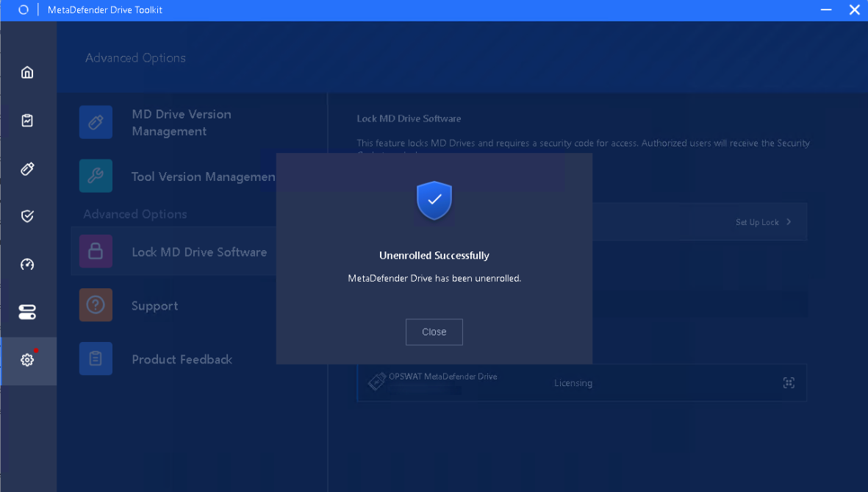The image size is (868, 492).
Task: Click the Advanced Options page title
Action: [x=136, y=57]
